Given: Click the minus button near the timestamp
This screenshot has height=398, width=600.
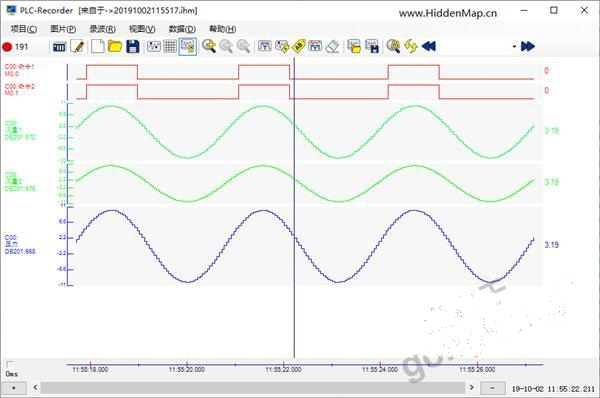Looking at the screenshot, I should tap(492, 388).
